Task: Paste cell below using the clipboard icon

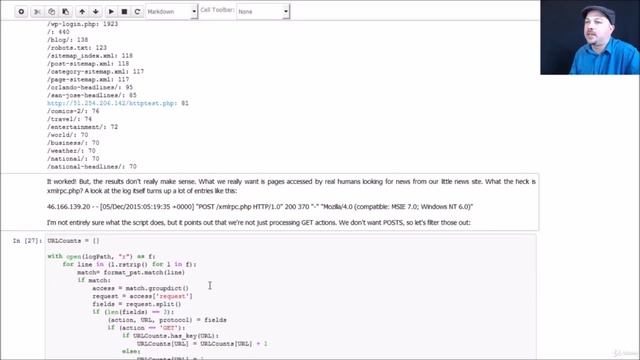Action: click(65, 12)
